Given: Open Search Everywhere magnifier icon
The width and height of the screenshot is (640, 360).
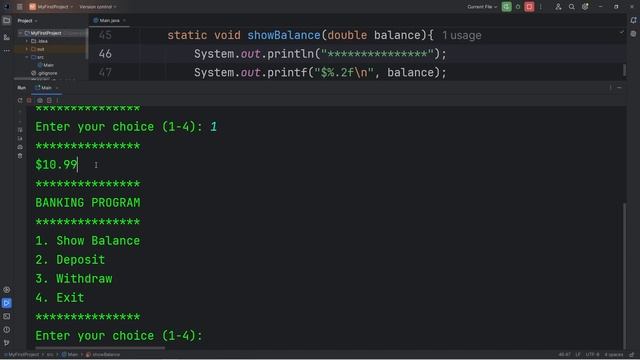Looking at the screenshot, I should pos(571,7).
